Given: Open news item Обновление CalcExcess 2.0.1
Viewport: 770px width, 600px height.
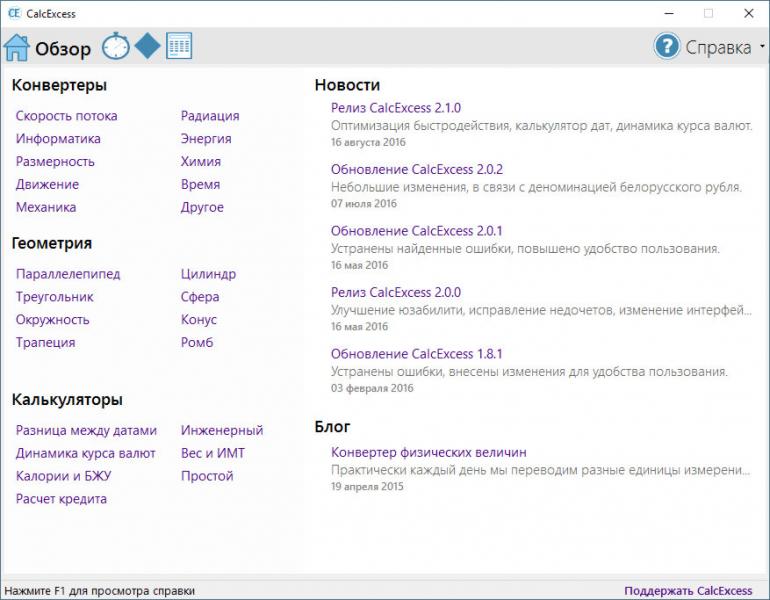Looking at the screenshot, I should click(416, 231).
